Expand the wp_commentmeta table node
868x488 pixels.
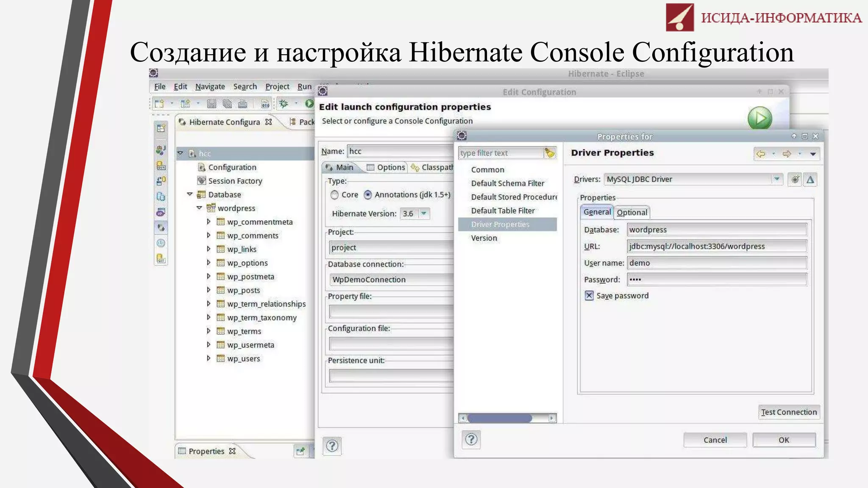(209, 222)
